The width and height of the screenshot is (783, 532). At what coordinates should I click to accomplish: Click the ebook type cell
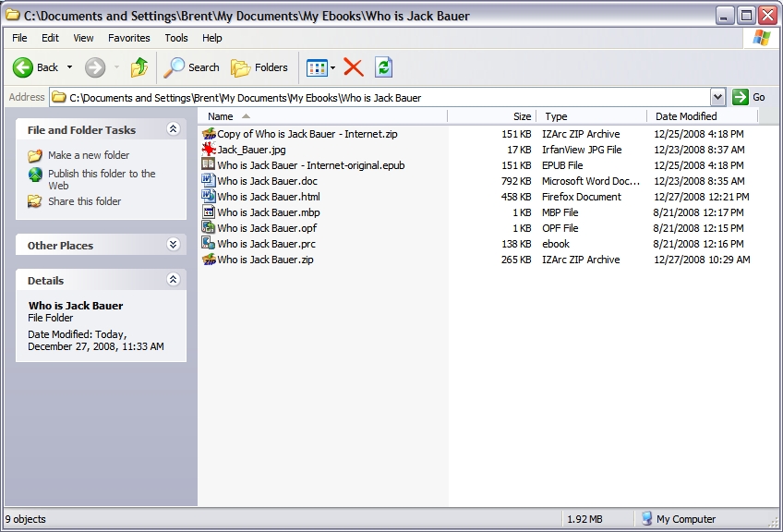556,244
